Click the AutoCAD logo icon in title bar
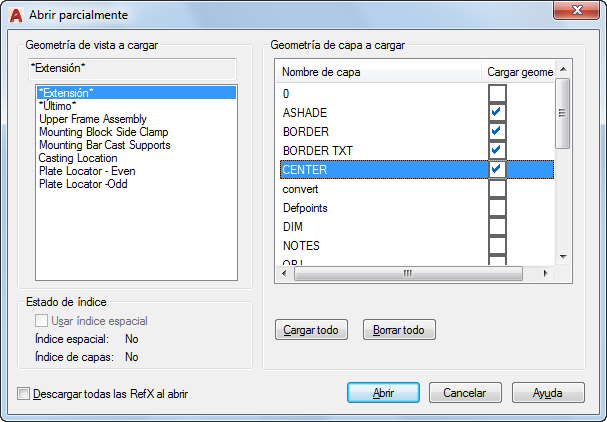Viewport: 607px width, 422px height. (x=16, y=15)
